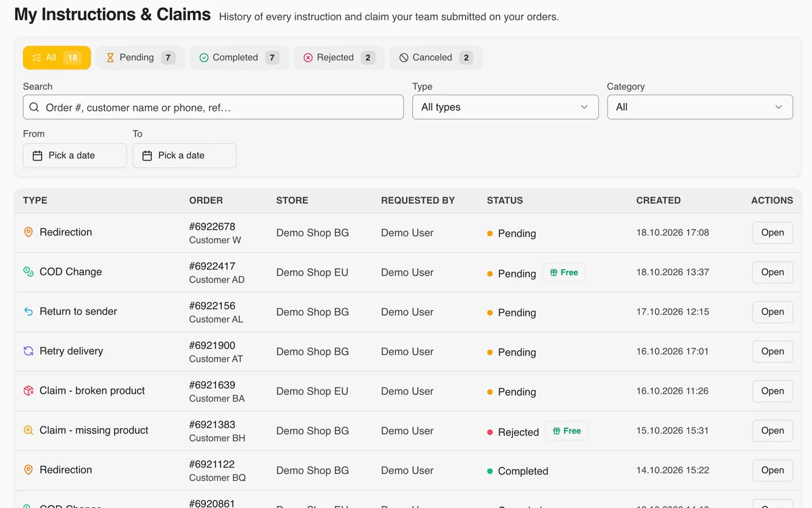Click the REQUESTED BY column header
The image size is (812, 508).
tap(418, 200)
